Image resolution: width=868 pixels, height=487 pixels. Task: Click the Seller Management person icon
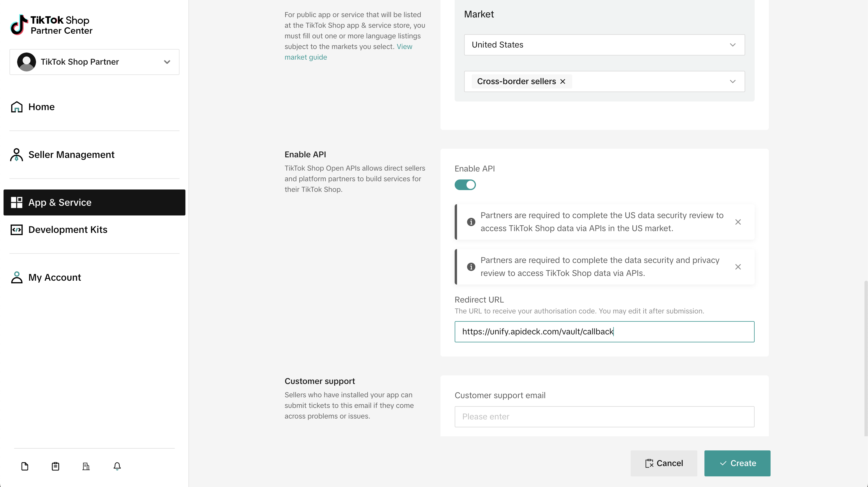(17, 155)
